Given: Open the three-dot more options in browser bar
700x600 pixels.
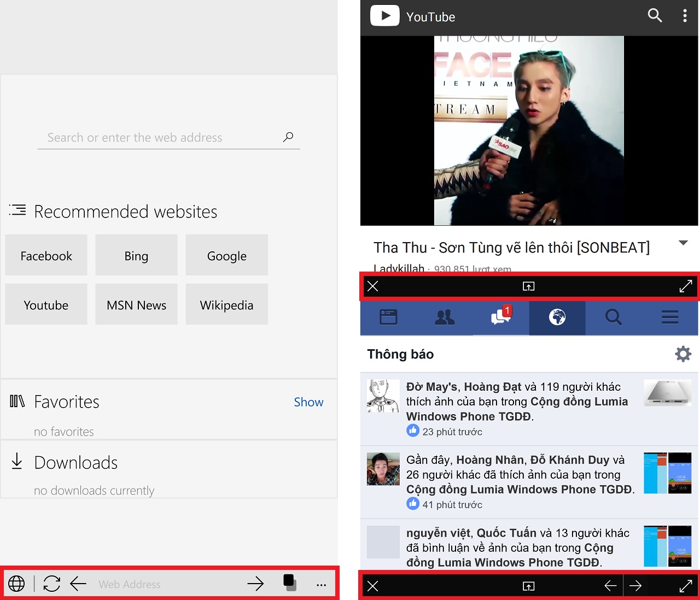Looking at the screenshot, I should pyautogui.click(x=321, y=585).
